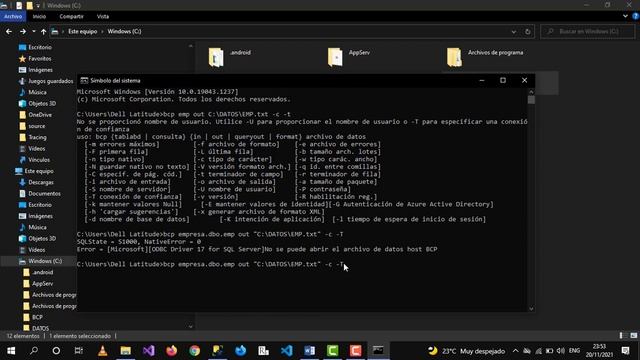
Task: Open green Camtasia icon on taskbar
Action: click(332, 351)
